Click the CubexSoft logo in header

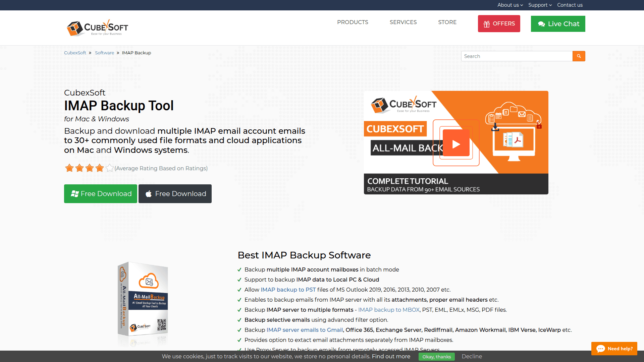(x=97, y=27)
